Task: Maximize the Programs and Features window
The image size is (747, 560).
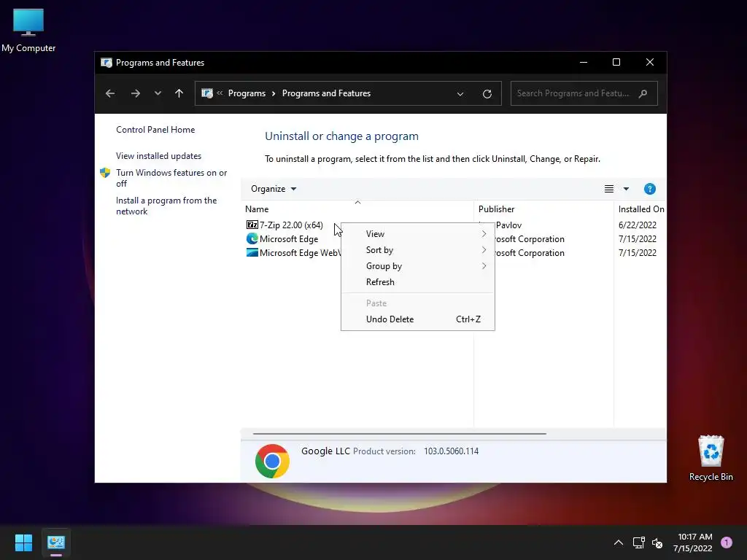Action: pos(616,63)
